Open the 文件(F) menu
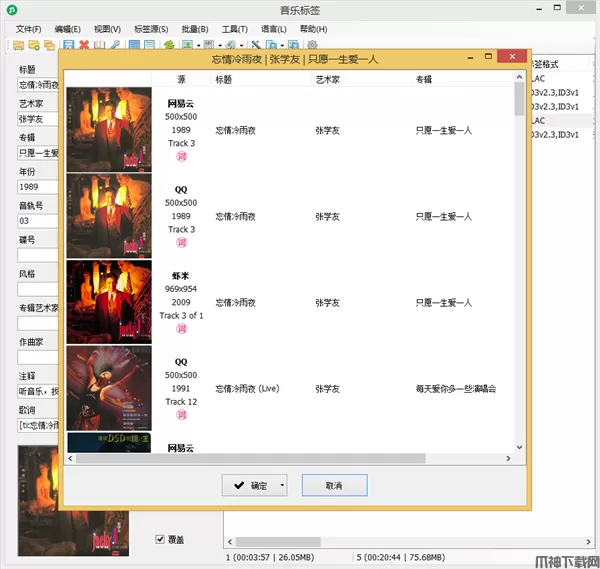Image resolution: width=600 pixels, height=569 pixels. (x=28, y=29)
